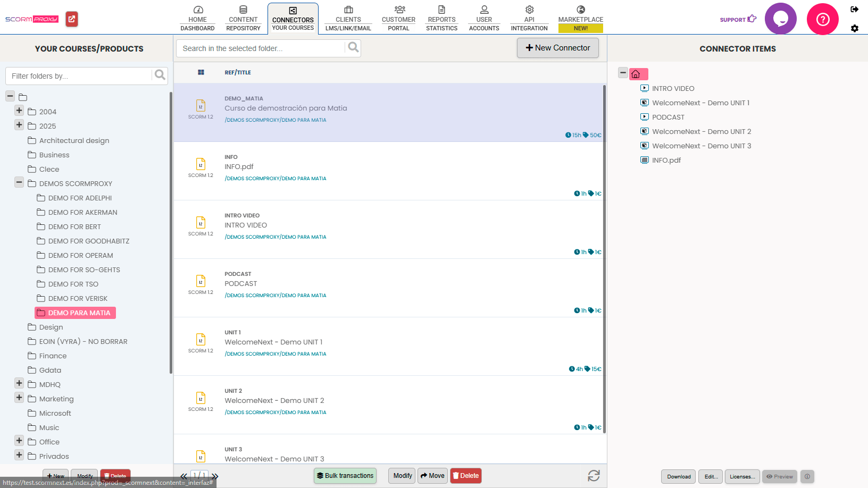Open the API Integration tab
Viewport: 868px width, 488px height.
[x=529, y=19]
